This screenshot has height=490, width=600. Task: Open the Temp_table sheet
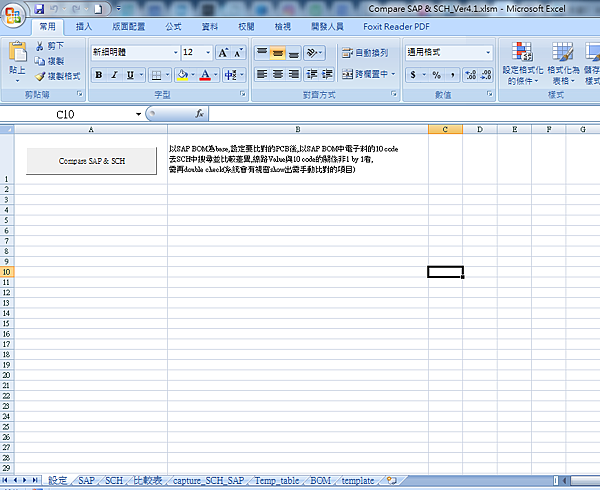pyautogui.click(x=277, y=480)
